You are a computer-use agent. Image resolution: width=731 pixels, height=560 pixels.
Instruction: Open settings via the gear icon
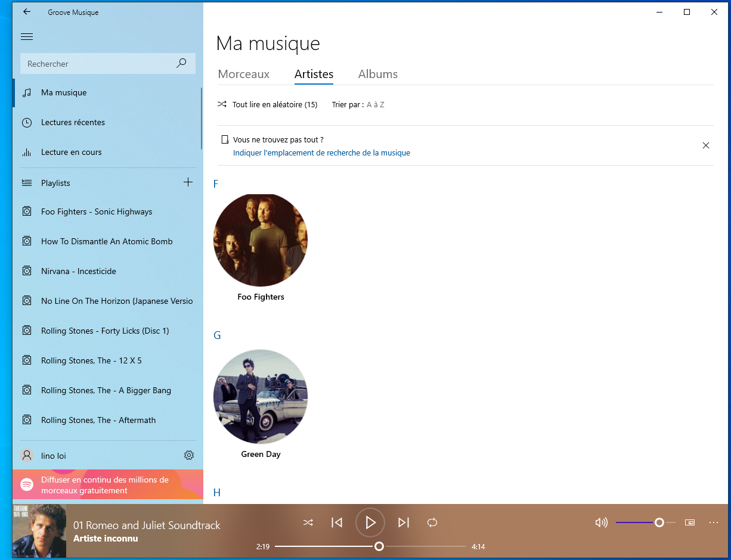point(189,455)
